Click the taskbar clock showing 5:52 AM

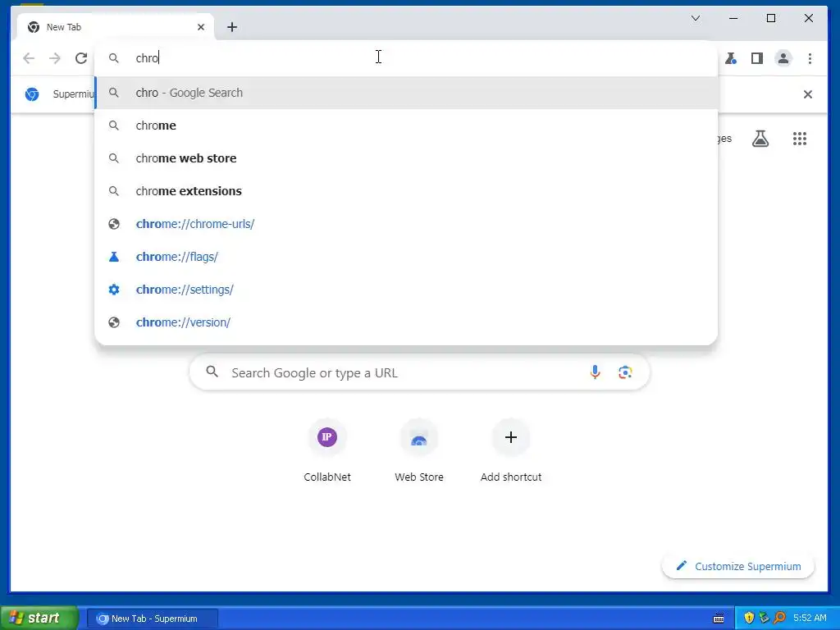pos(810,619)
